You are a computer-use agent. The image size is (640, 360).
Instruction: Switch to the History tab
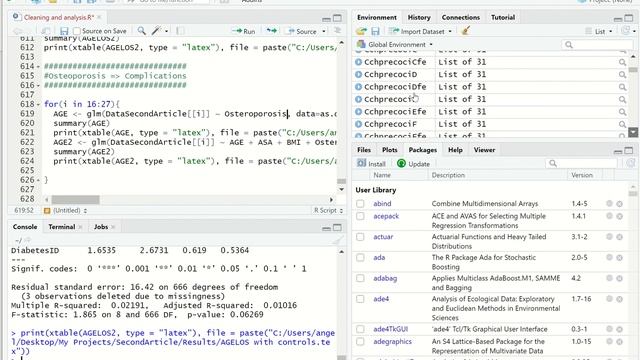(419, 17)
